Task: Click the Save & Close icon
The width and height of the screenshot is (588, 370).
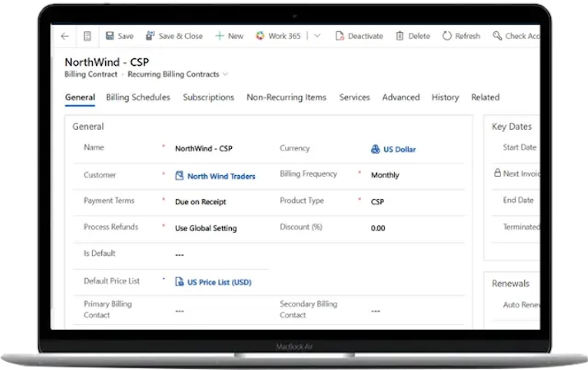Action: point(150,35)
